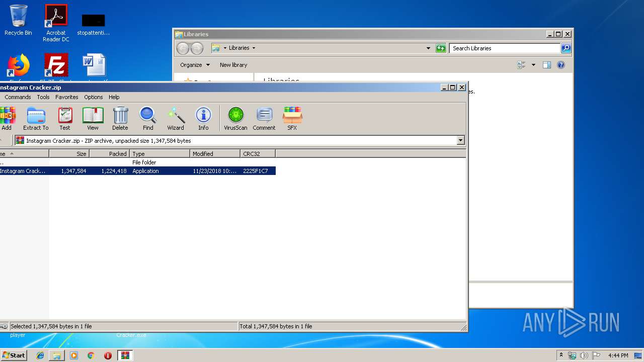Click the Search Libraries box

(x=505, y=48)
